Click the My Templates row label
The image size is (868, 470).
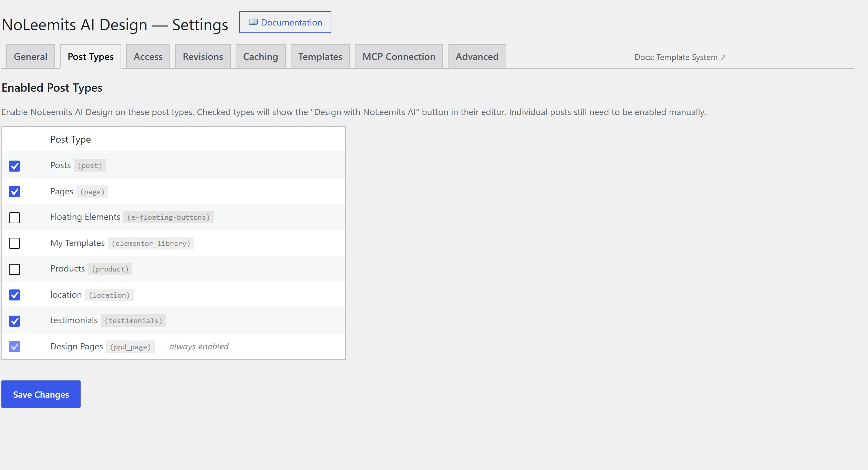coord(77,243)
